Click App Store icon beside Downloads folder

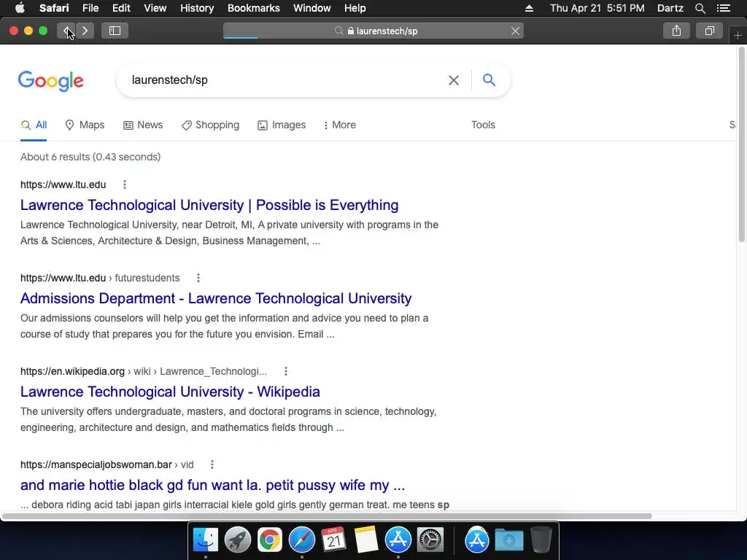click(x=477, y=540)
